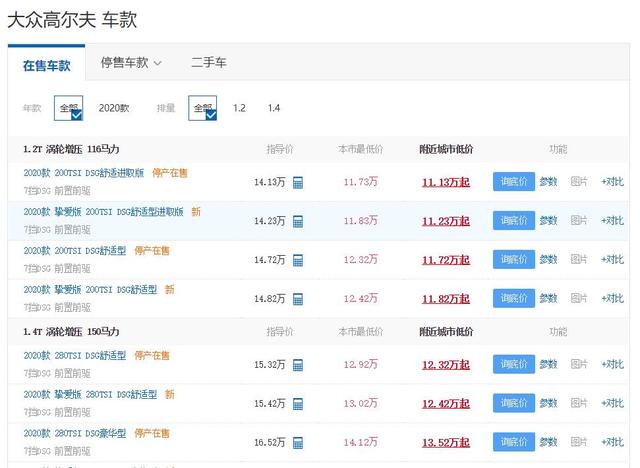Open loan calculator for 14.72万 price

coord(298,260)
